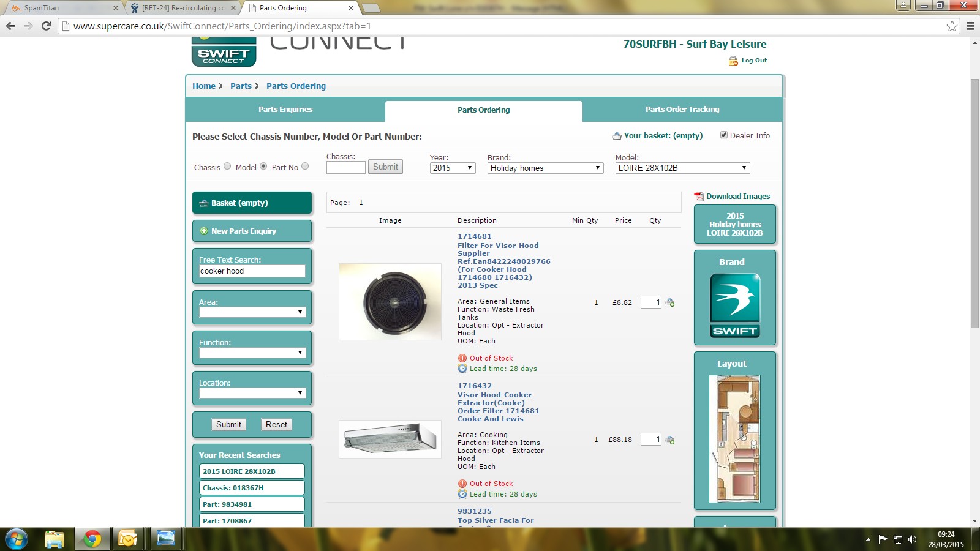Click the Swift brand logo image
Screen dimensions: 980x551
[735, 305]
